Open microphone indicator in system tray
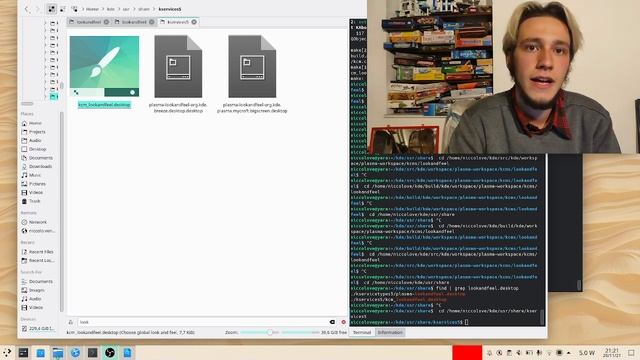The image size is (640, 360). 539,353
